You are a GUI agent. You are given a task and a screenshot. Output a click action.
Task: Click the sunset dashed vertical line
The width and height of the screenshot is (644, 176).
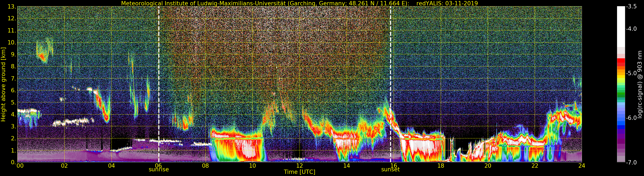(390, 84)
